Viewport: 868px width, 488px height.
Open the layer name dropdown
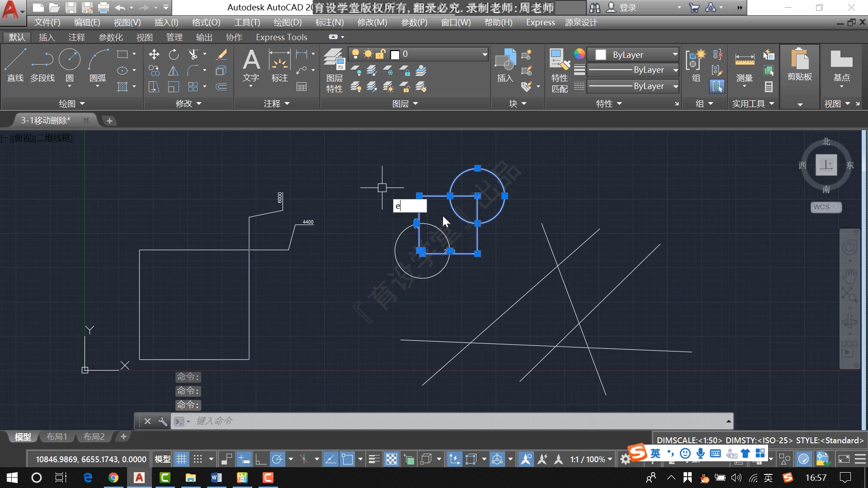485,54
